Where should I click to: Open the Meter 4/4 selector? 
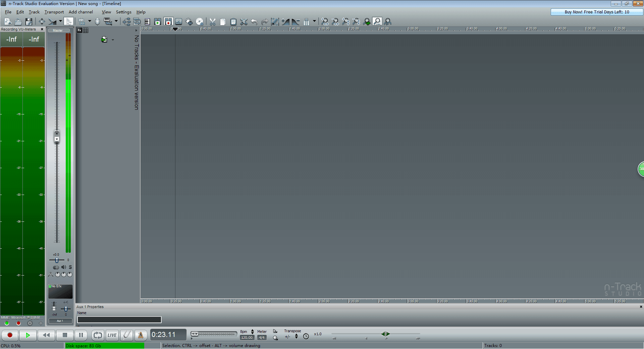(262, 337)
